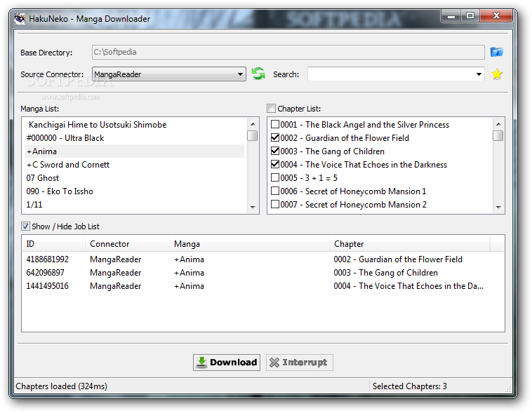Screen dimensions: 532x413
Task: Click the yellow star bookmark icon
Action: pyautogui.click(x=497, y=74)
